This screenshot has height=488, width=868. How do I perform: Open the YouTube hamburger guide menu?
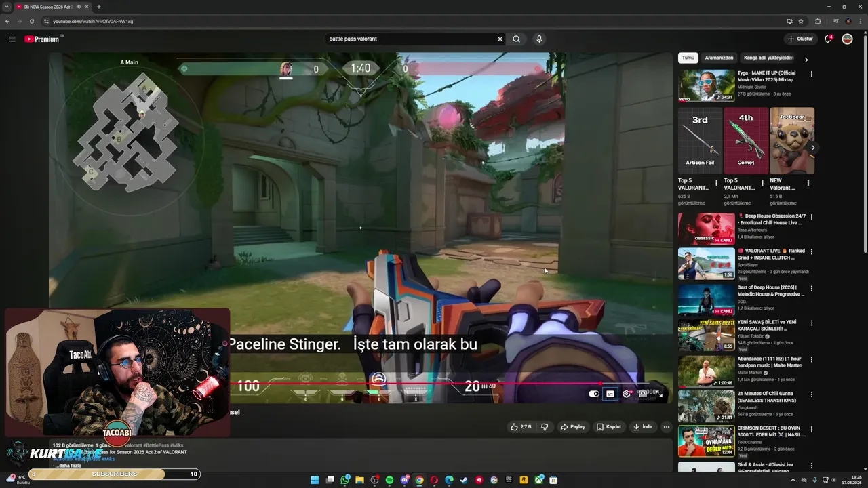[x=12, y=39]
